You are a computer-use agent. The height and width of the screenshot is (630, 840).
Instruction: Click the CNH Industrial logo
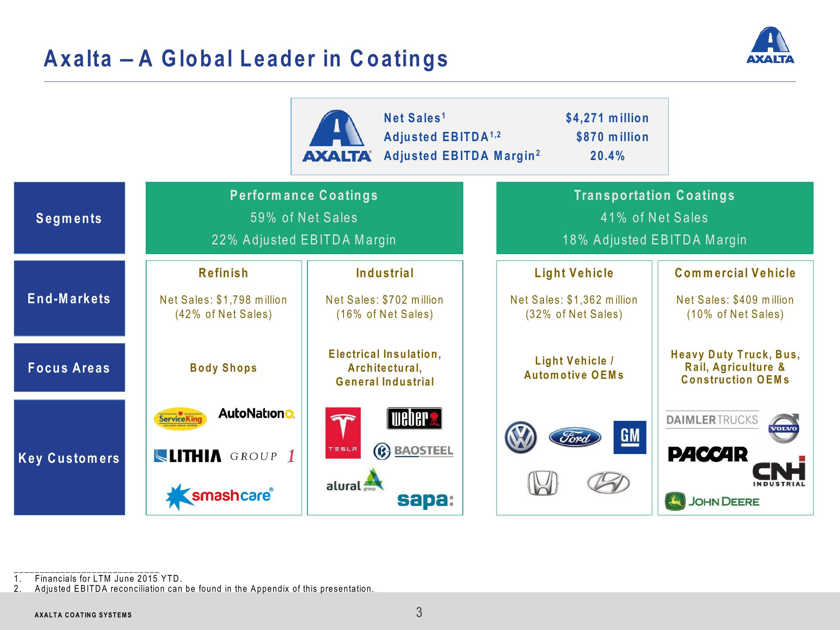pyautogui.click(x=779, y=471)
